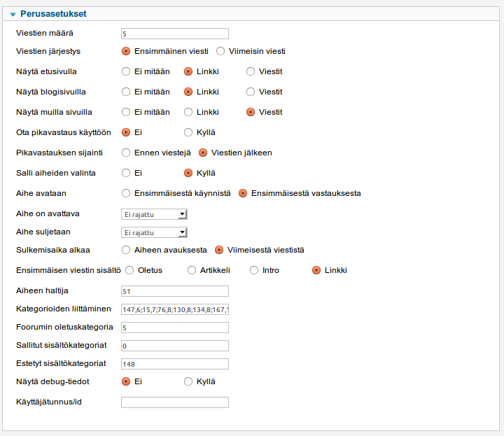Enable quick reply by selecting 'Kyllä'
This screenshot has height=436, width=504.
point(188,132)
